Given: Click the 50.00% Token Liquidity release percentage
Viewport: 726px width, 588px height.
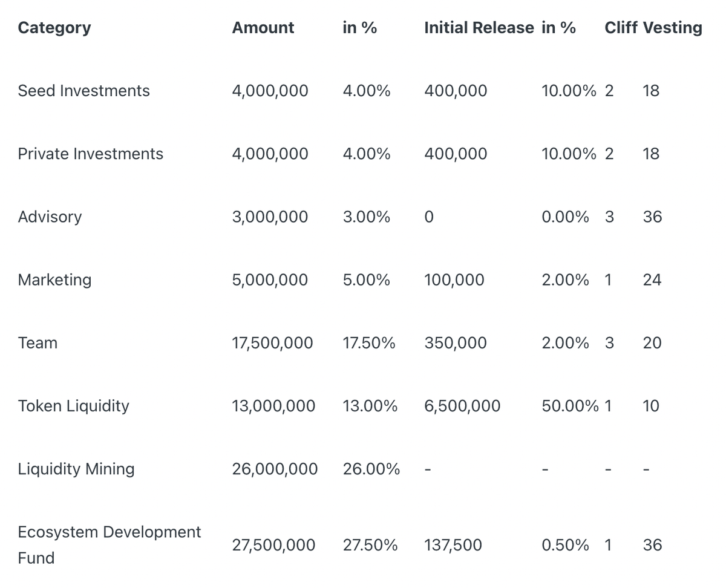Looking at the screenshot, I should click(x=570, y=406).
